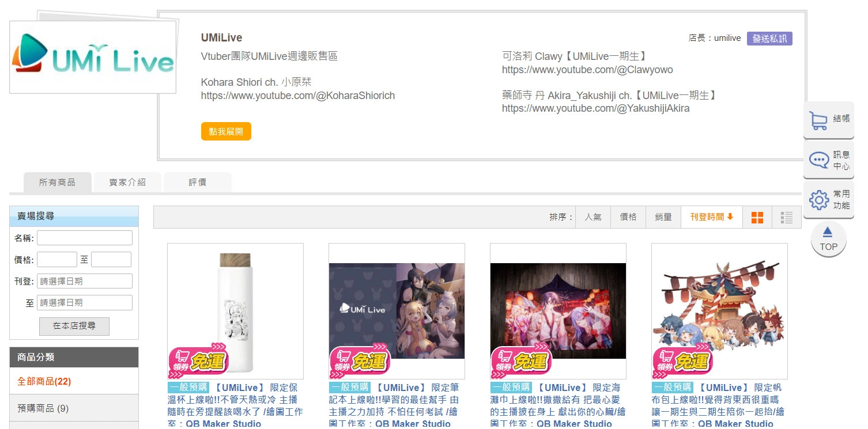Sort products by listing time

pos(711,217)
